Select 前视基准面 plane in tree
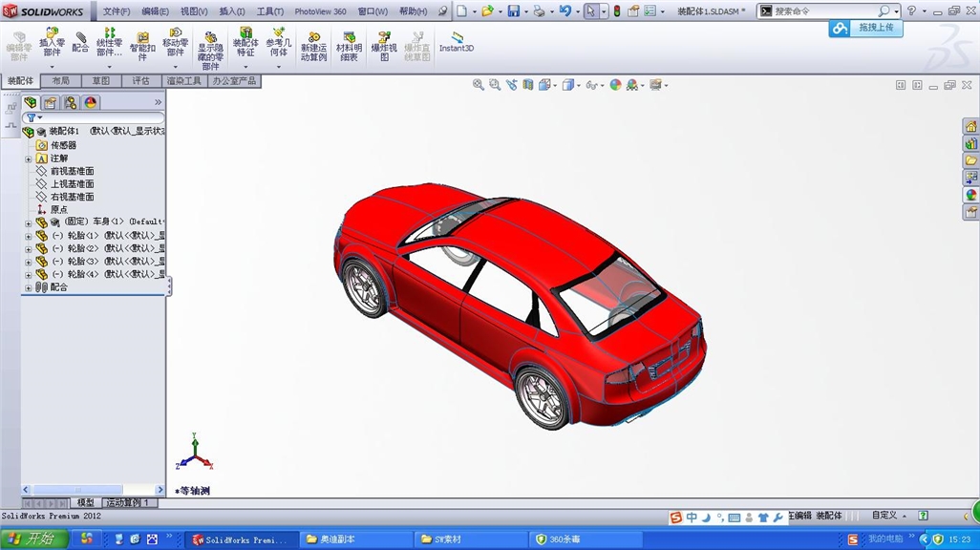 pos(72,171)
